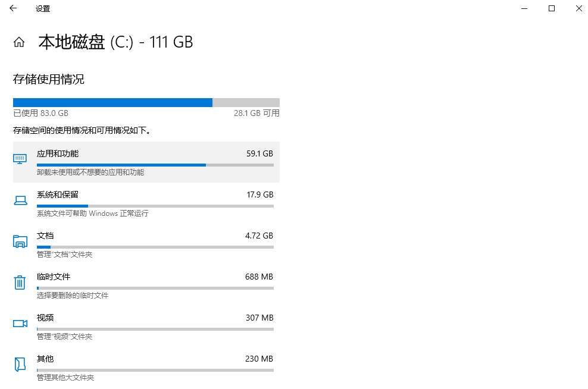588x389 pixels.
Task: Click the 本地磁盘 (C:) page title
Action: [x=115, y=42]
